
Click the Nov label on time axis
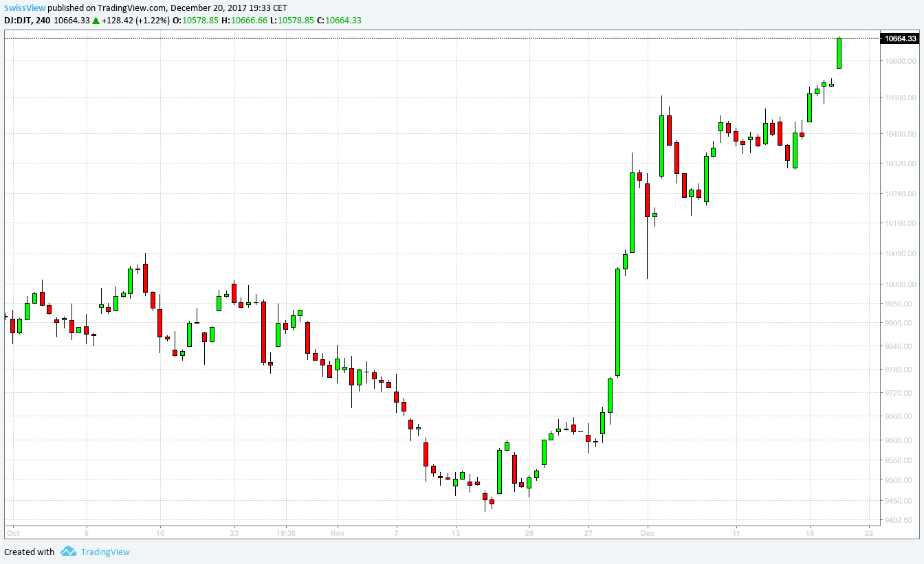point(337,532)
